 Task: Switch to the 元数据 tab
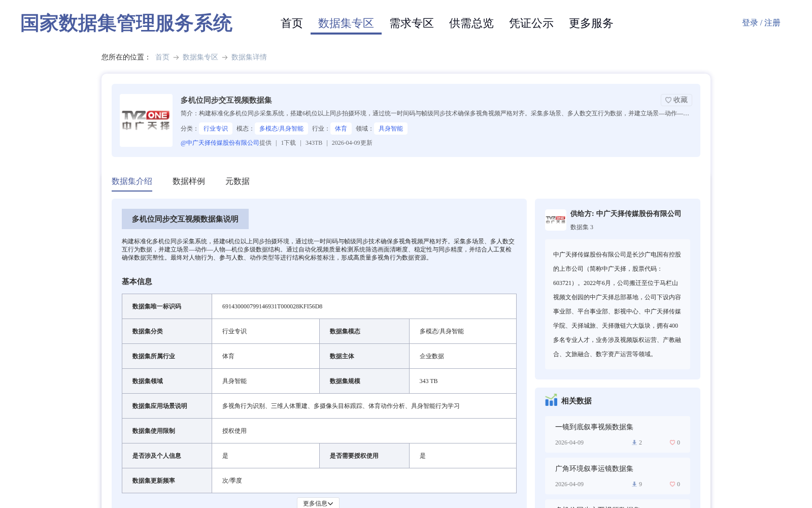click(x=238, y=181)
